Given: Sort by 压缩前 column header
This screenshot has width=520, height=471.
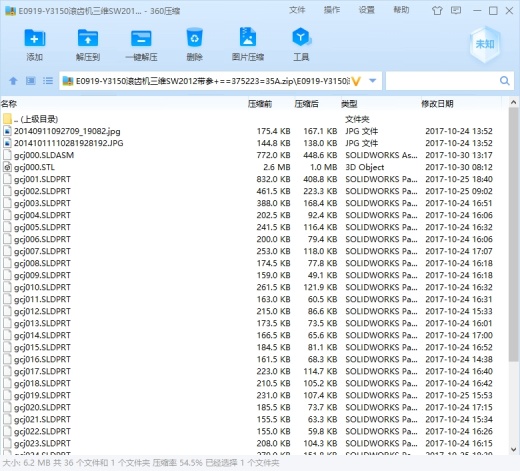Looking at the screenshot, I should (x=260, y=104).
